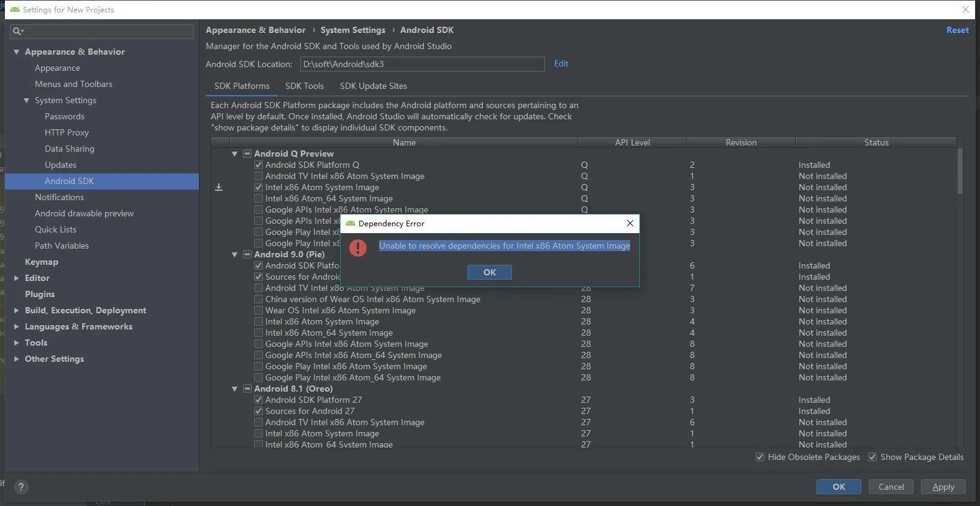This screenshot has height=506, width=980.
Task: Uncheck Sources for Android 27
Action: point(259,411)
